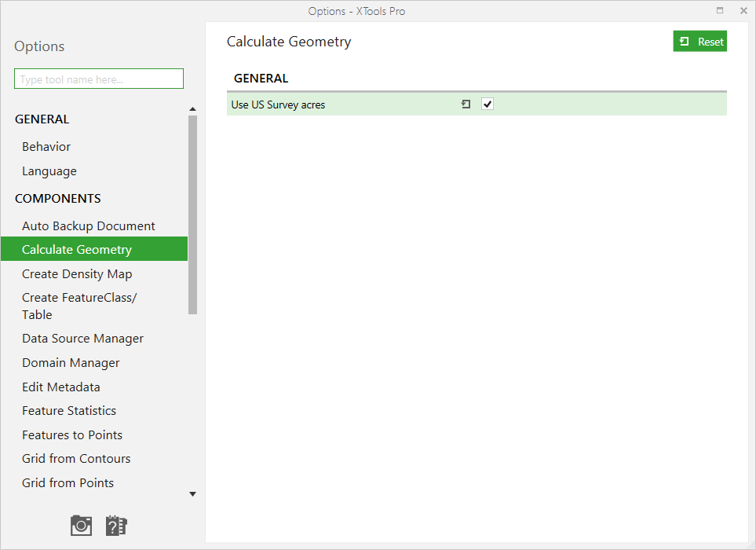The width and height of the screenshot is (756, 550).
Task: Open the help book icon
Action: [116, 526]
